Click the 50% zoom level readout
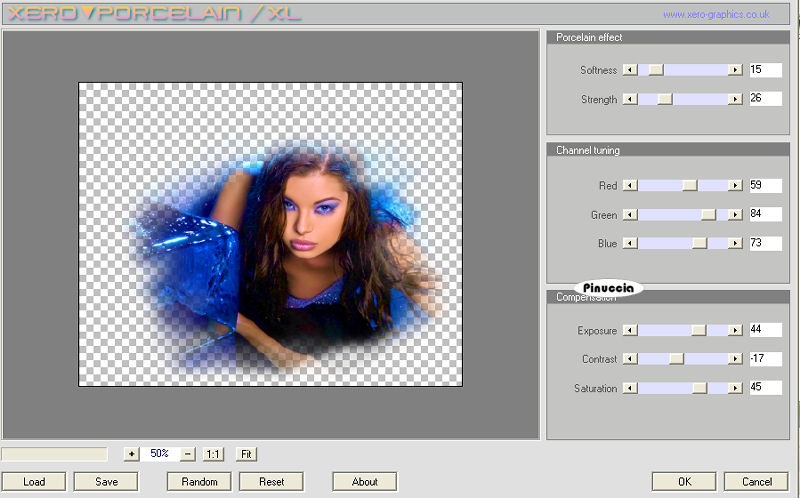800x498 pixels. 160,453
